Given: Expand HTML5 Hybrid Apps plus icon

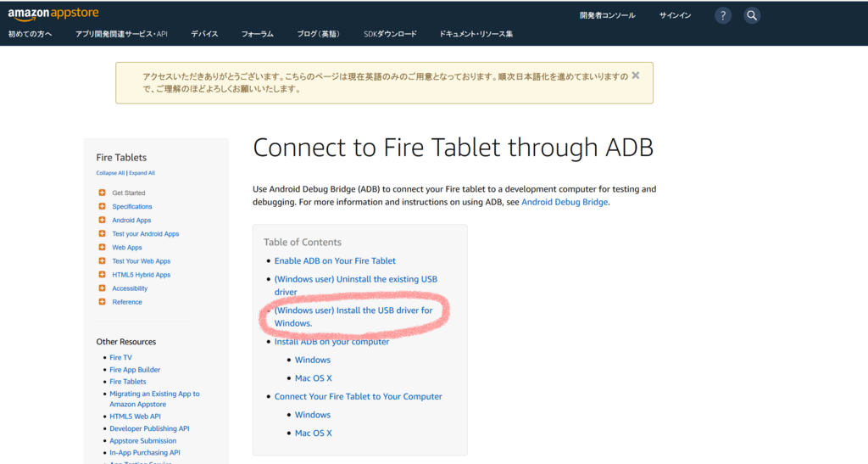Looking at the screenshot, I should pyautogui.click(x=102, y=275).
